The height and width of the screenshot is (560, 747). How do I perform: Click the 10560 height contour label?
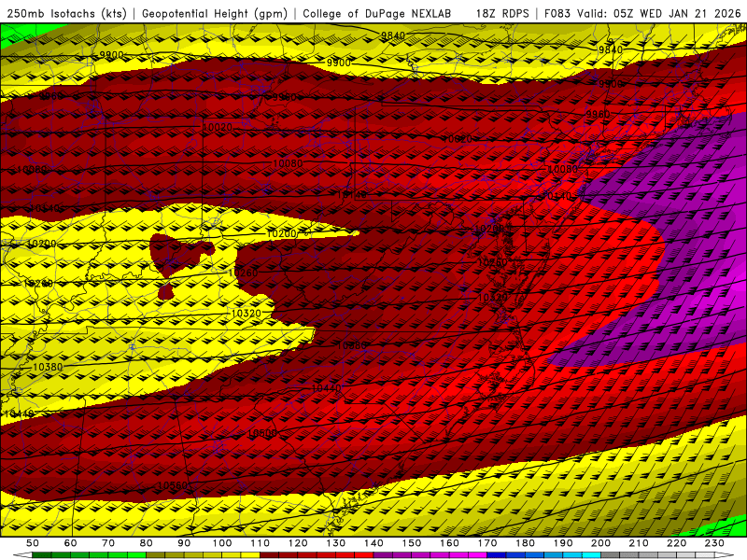point(173,485)
